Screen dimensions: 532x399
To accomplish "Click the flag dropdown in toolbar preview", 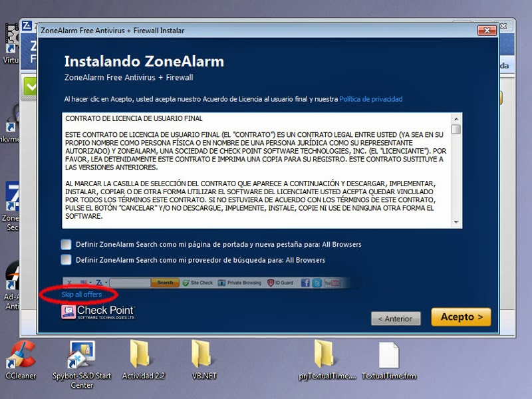I will point(86,282).
